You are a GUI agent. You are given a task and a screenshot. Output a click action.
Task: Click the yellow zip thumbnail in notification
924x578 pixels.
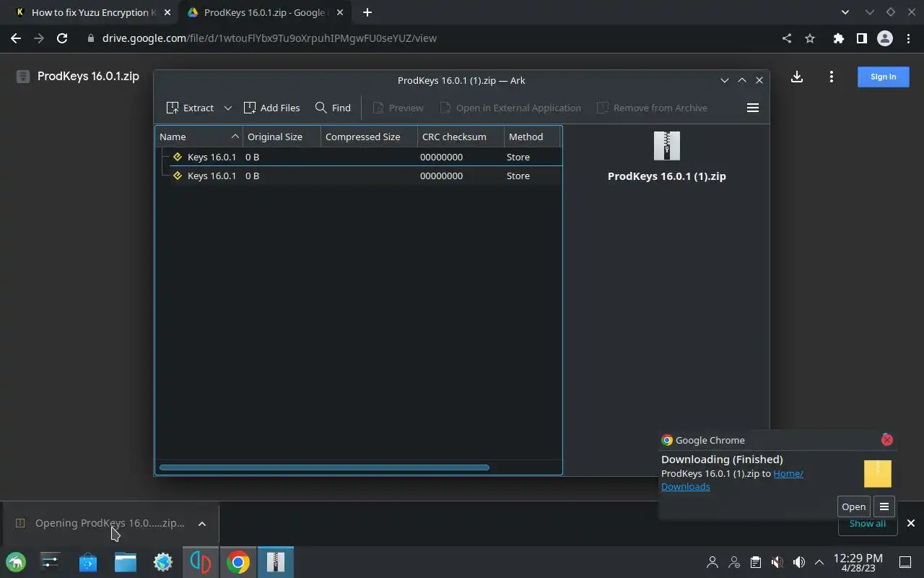tap(878, 474)
